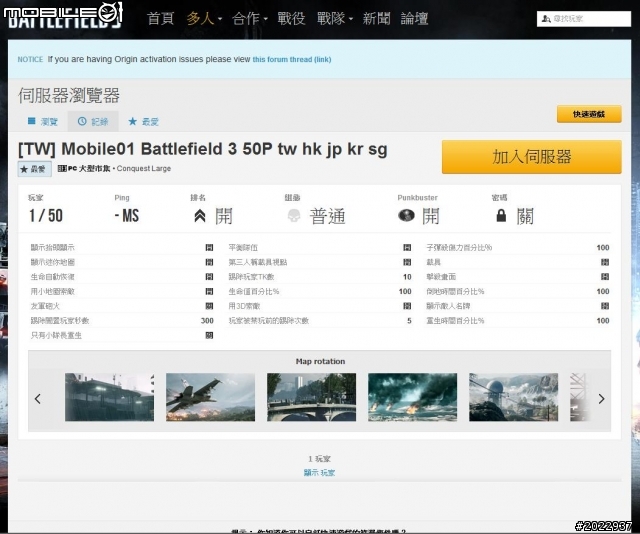Select the 'Conquest Large' game mode text
Viewport: 640px width, 534px height.
point(144,169)
